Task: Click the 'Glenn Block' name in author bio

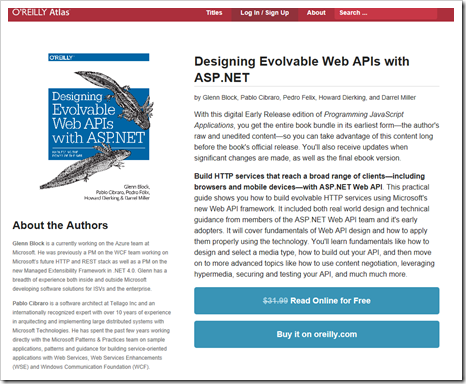Action: point(28,243)
